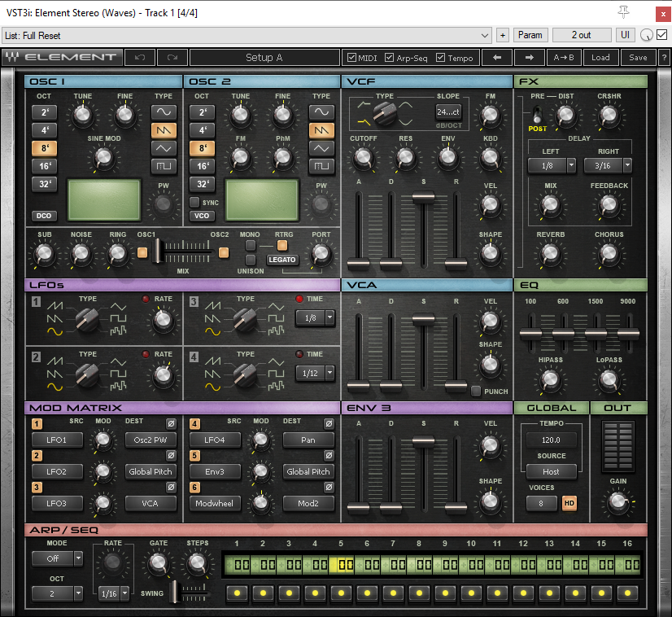The height and width of the screenshot is (617, 672).
Task: Click the A→B copy button
Action: pos(564,58)
